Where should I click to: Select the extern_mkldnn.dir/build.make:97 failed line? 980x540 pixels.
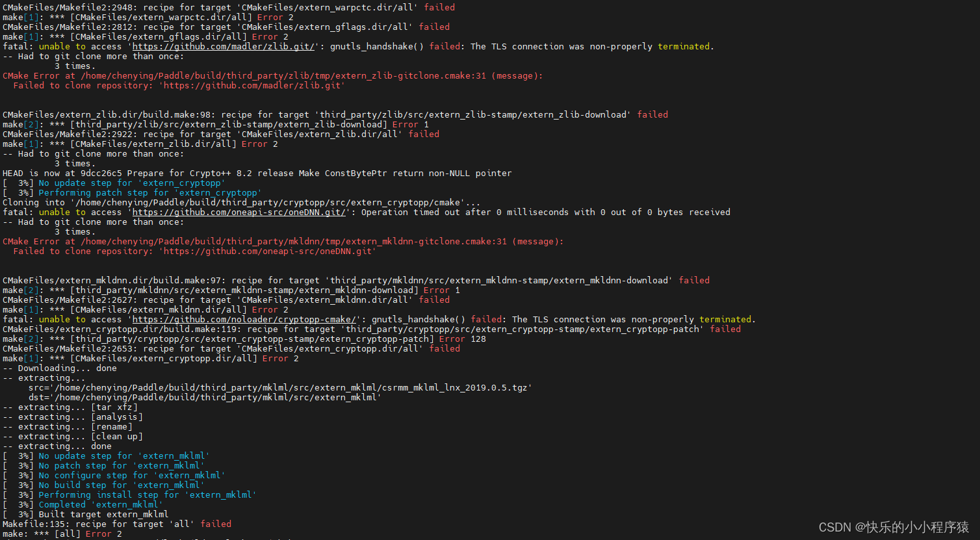coord(356,281)
